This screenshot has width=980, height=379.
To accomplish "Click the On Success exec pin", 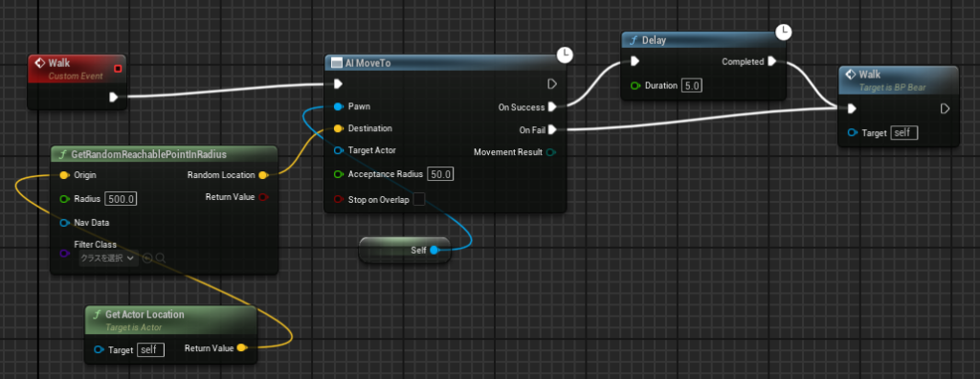I will 552,107.
